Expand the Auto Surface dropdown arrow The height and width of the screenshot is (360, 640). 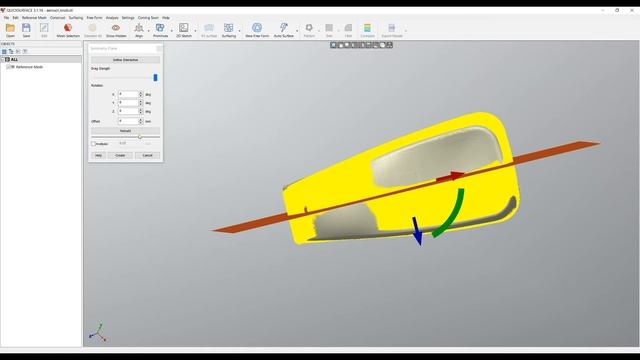click(297, 31)
